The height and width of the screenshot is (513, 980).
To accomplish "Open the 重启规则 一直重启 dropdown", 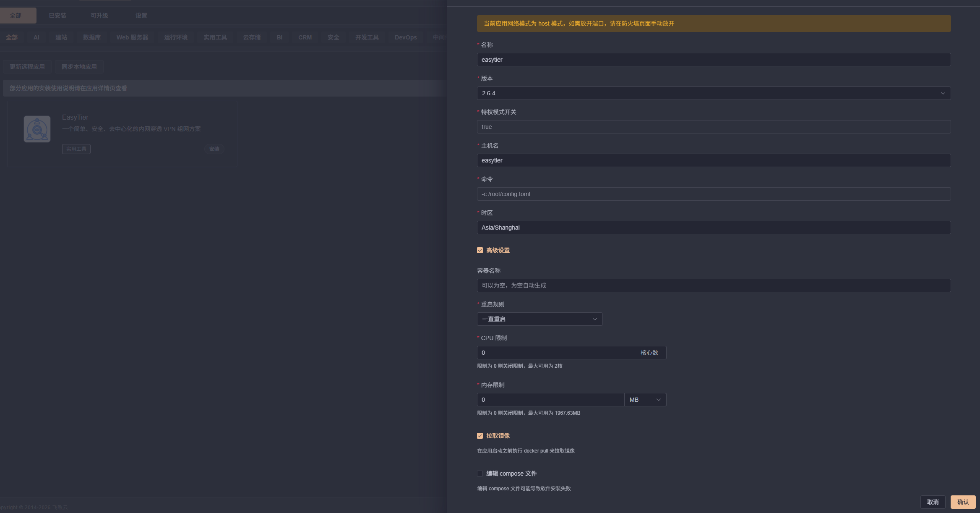I will 540,319.
